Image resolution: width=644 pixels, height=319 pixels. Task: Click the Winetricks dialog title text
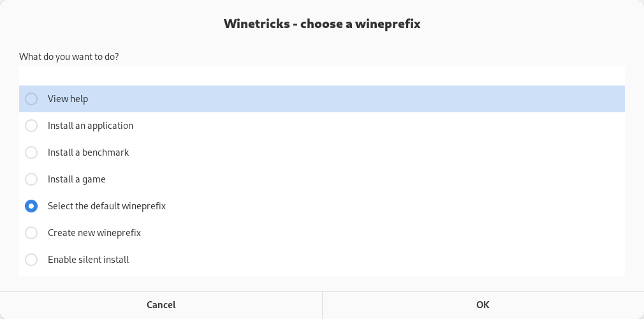(x=322, y=24)
